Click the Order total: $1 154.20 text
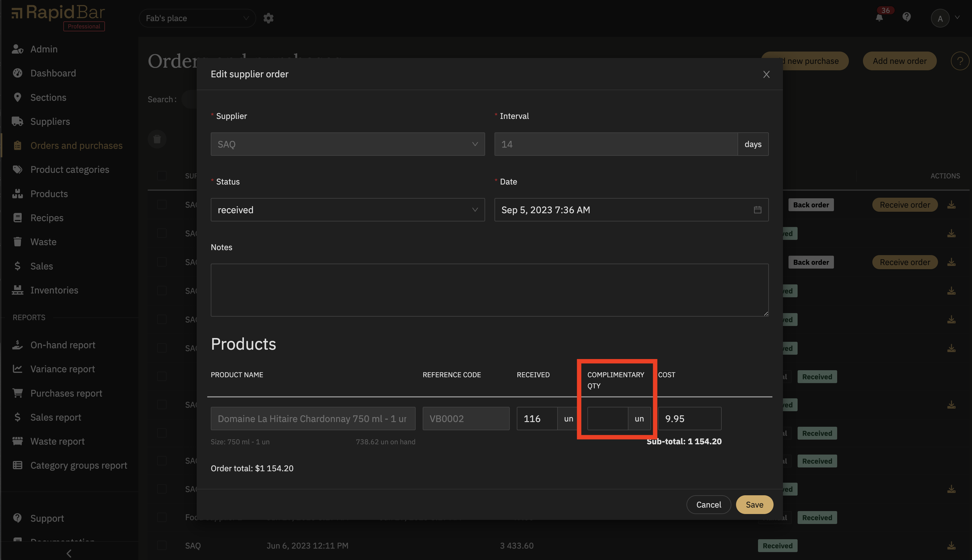 [252, 468]
